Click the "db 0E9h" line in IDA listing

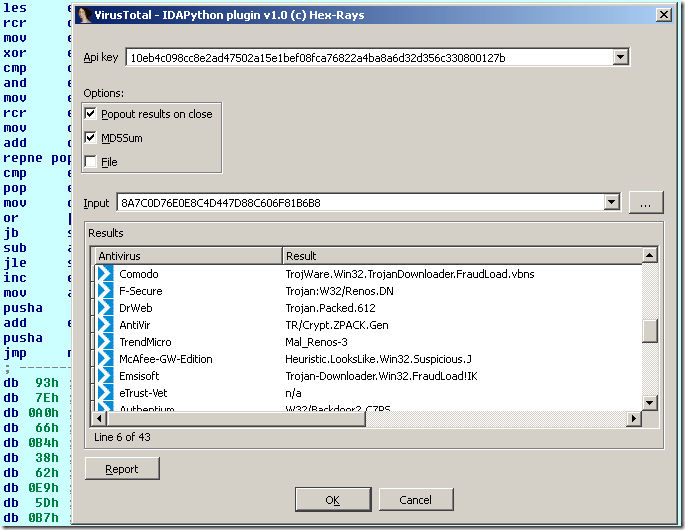click(x=31, y=488)
